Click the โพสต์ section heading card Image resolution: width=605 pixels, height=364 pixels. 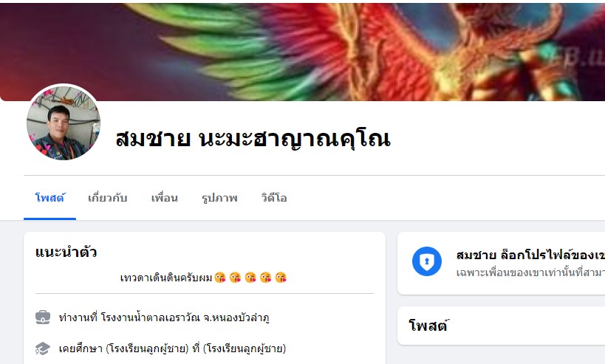click(501, 326)
